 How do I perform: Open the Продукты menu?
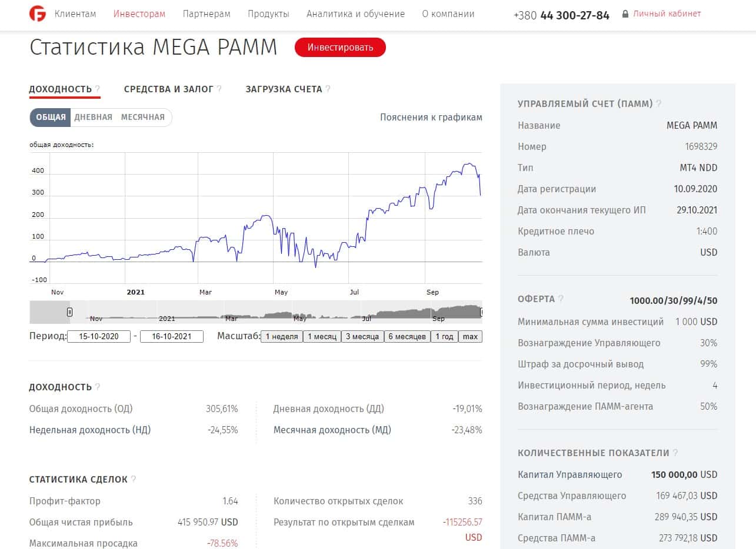pos(268,14)
